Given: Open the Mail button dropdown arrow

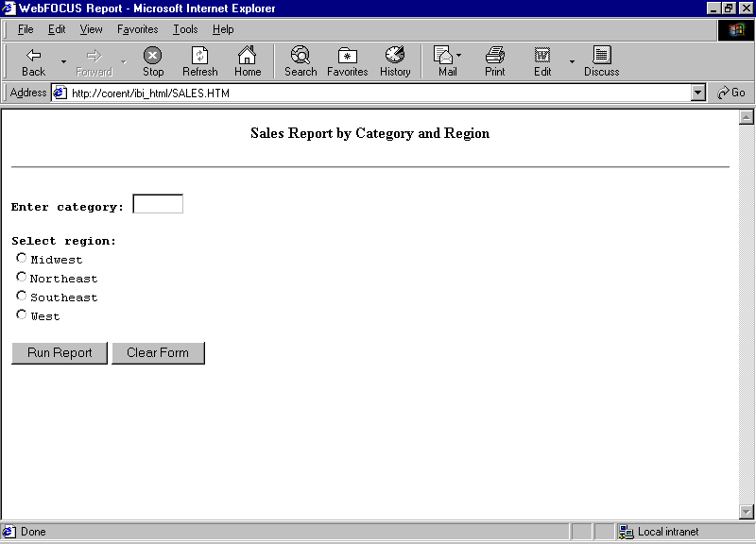Looking at the screenshot, I should click(x=459, y=56).
